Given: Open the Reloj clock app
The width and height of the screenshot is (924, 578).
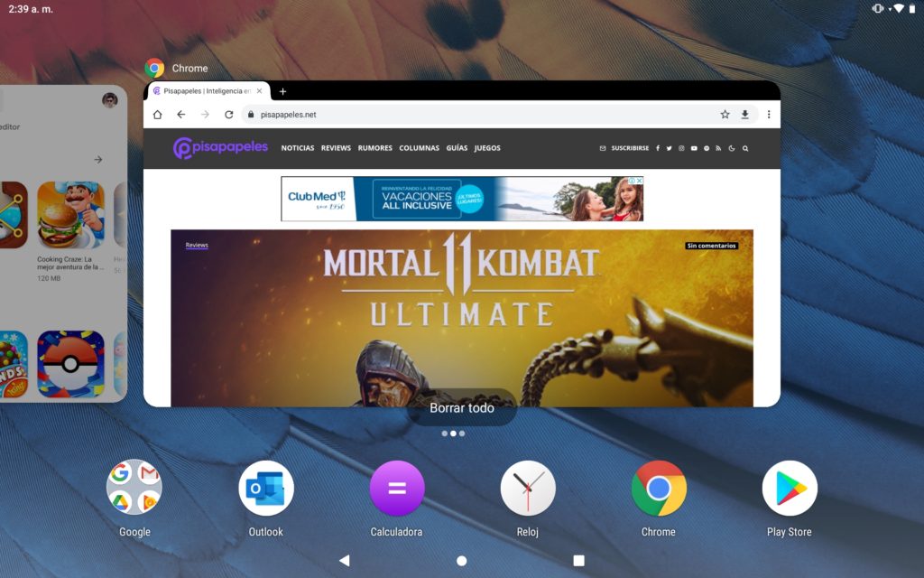Looking at the screenshot, I should [527, 489].
